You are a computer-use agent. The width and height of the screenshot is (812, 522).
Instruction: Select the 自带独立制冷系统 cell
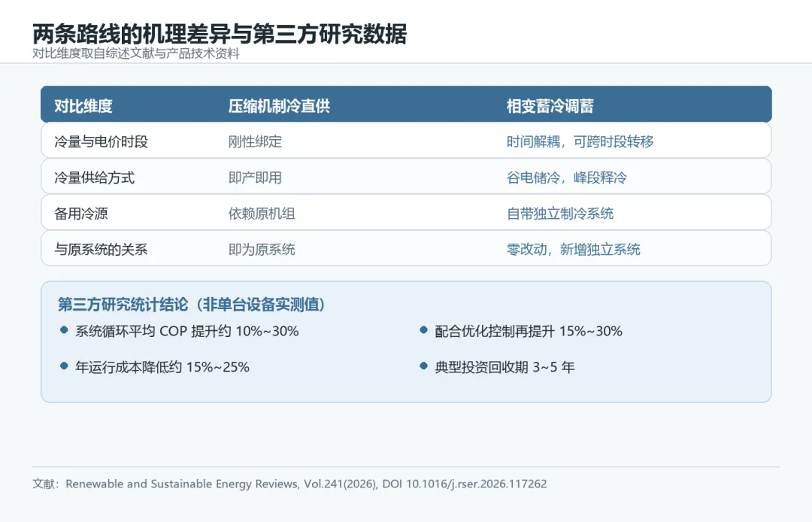[560, 214]
